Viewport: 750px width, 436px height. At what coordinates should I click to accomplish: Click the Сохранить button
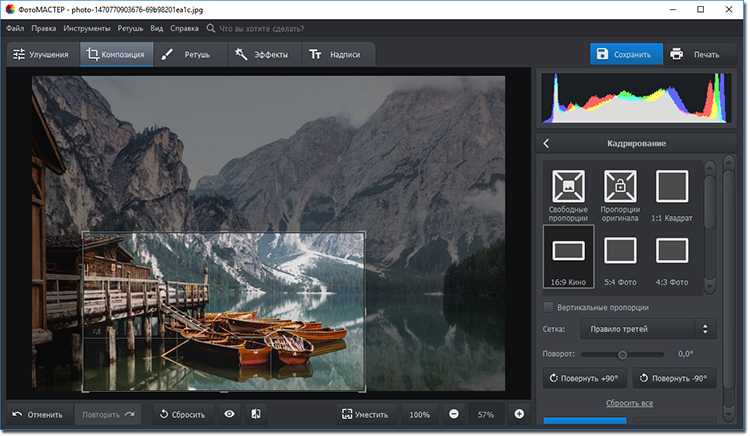coord(624,54)
